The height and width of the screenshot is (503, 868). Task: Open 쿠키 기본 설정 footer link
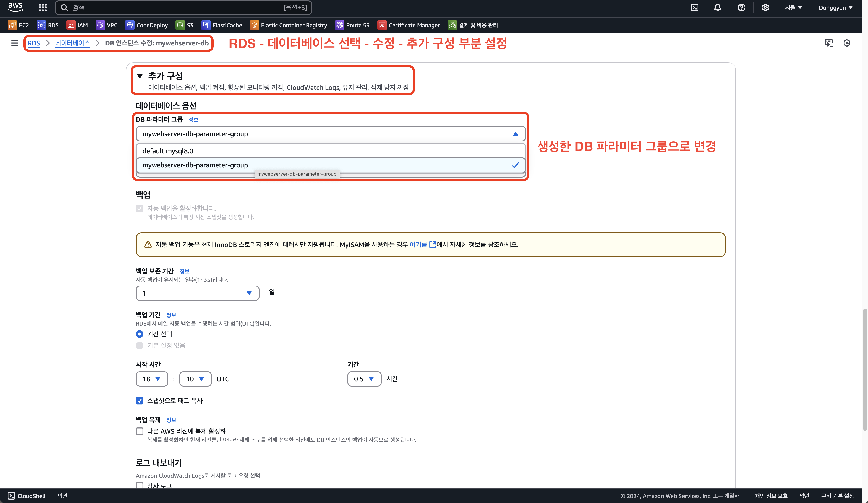click(x=837, y=496)
